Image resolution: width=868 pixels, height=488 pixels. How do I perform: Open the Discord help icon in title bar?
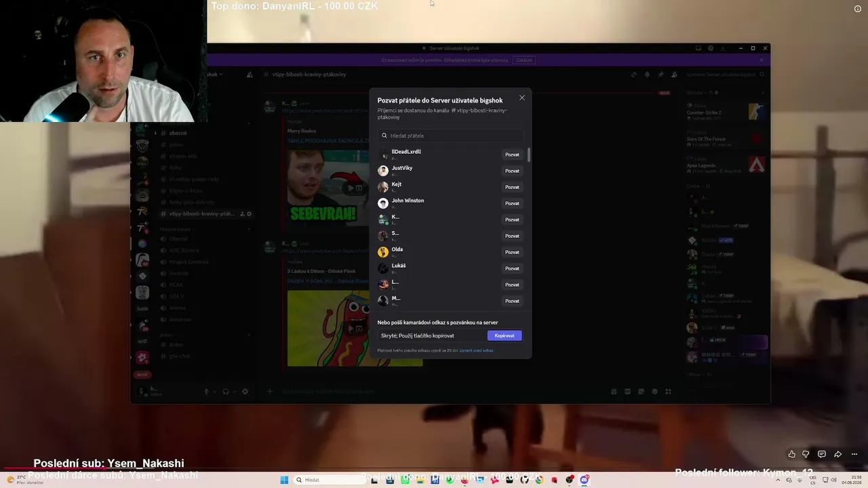[x=711, y=48]
